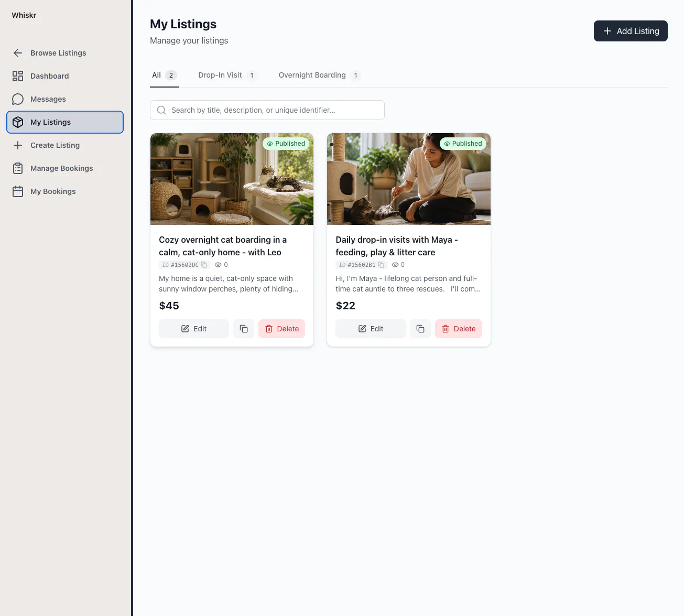Switch to the Overnight Boarding tab
The width and height of the screenshot is (684, 616).
click(319, 75)
